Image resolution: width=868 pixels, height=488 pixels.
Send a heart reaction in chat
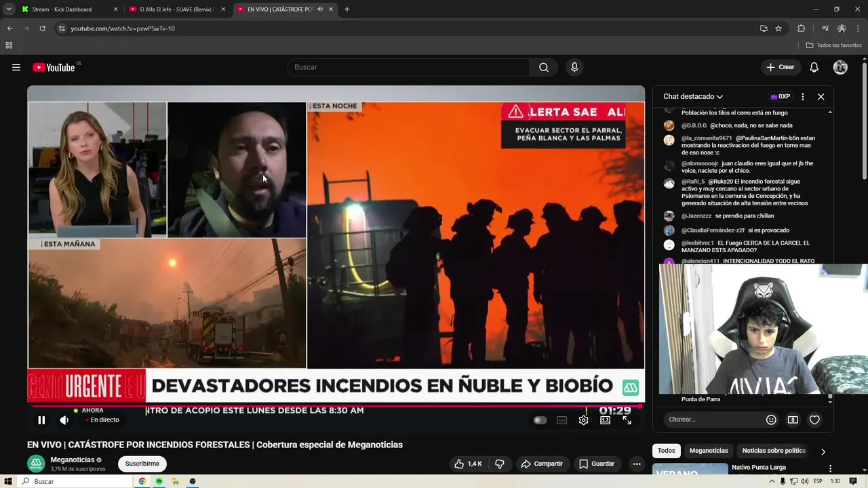(814, 420)
